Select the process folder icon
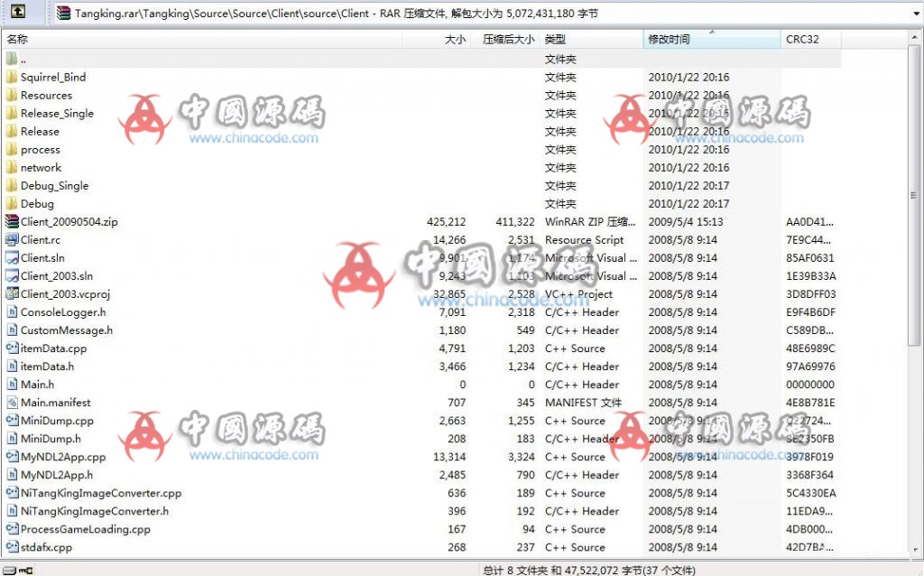 pos(11,149)
